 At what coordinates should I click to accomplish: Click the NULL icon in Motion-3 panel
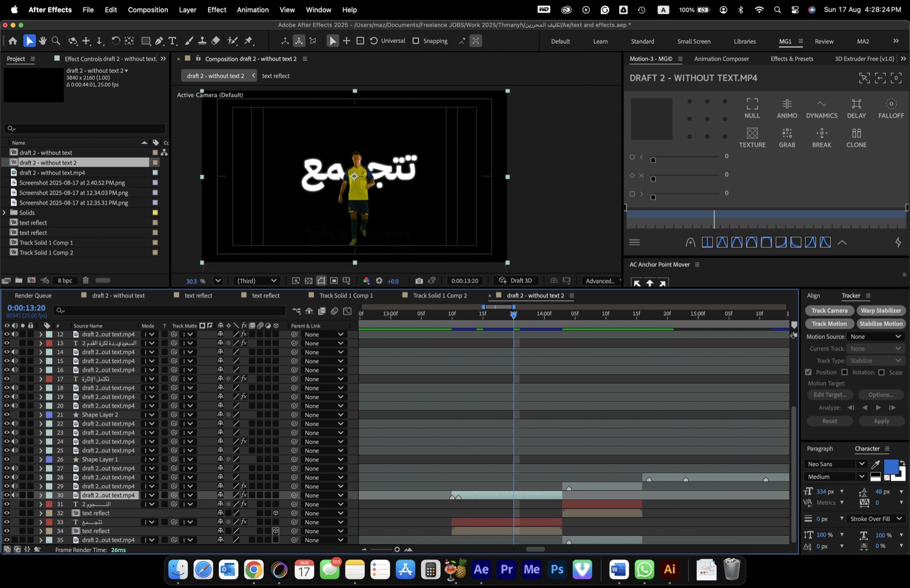pos(752,107)
